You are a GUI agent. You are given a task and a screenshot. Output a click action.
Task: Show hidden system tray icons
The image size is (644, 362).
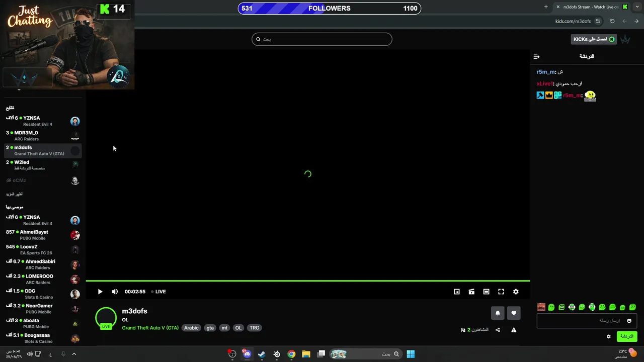point(74,354)
